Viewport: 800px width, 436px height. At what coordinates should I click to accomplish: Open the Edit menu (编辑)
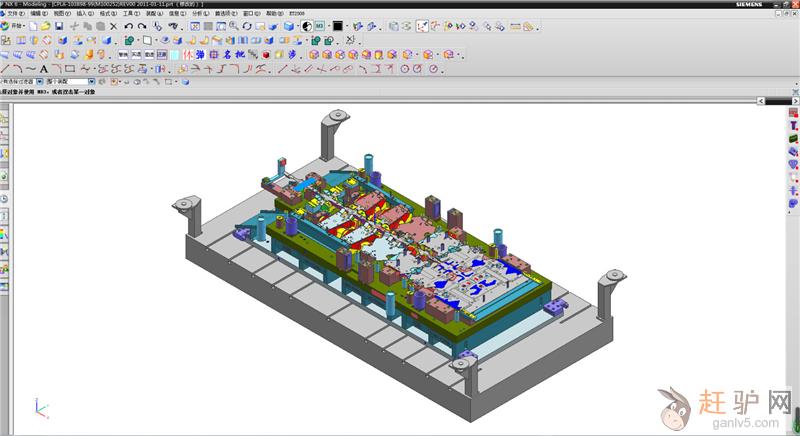point(37,14)
